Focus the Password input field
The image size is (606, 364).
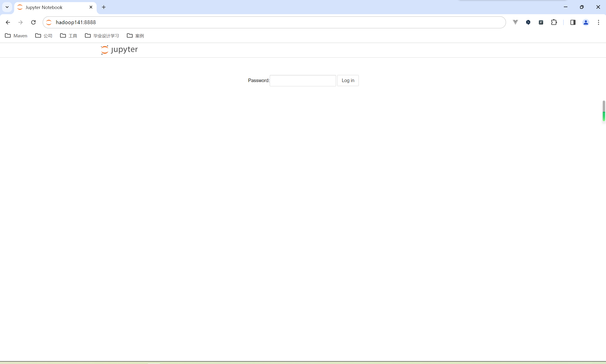pos(302,80)
